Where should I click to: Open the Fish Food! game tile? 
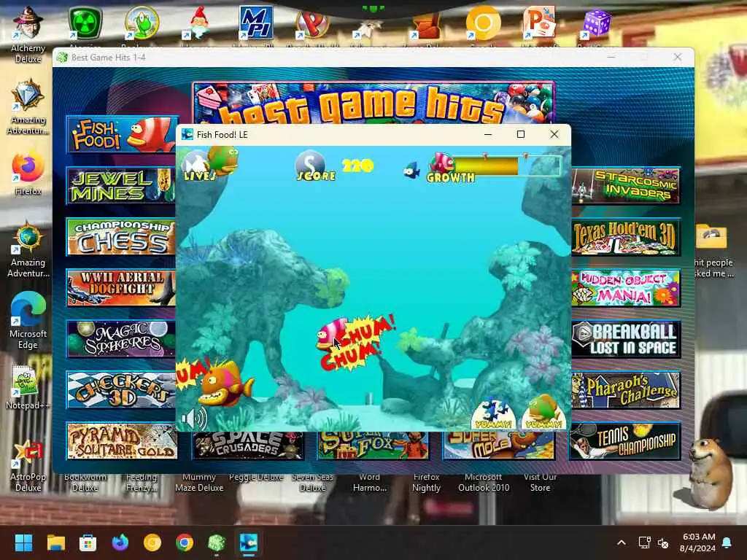[122, 135]
